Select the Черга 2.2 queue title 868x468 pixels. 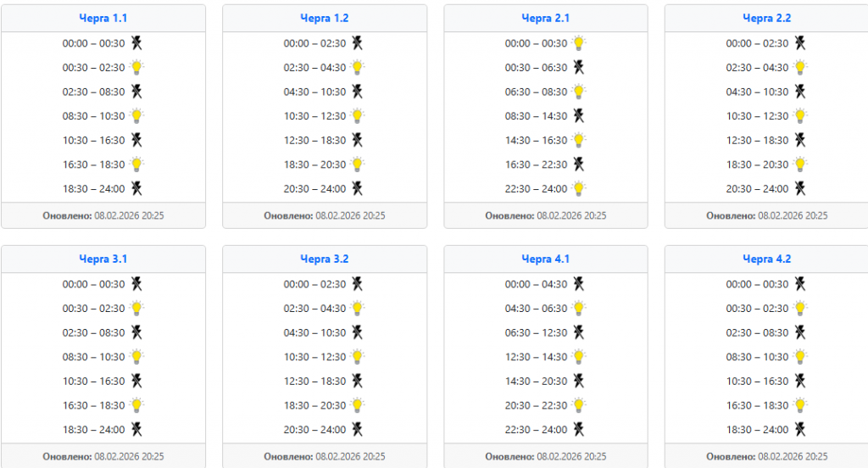(x=766, y=18)
